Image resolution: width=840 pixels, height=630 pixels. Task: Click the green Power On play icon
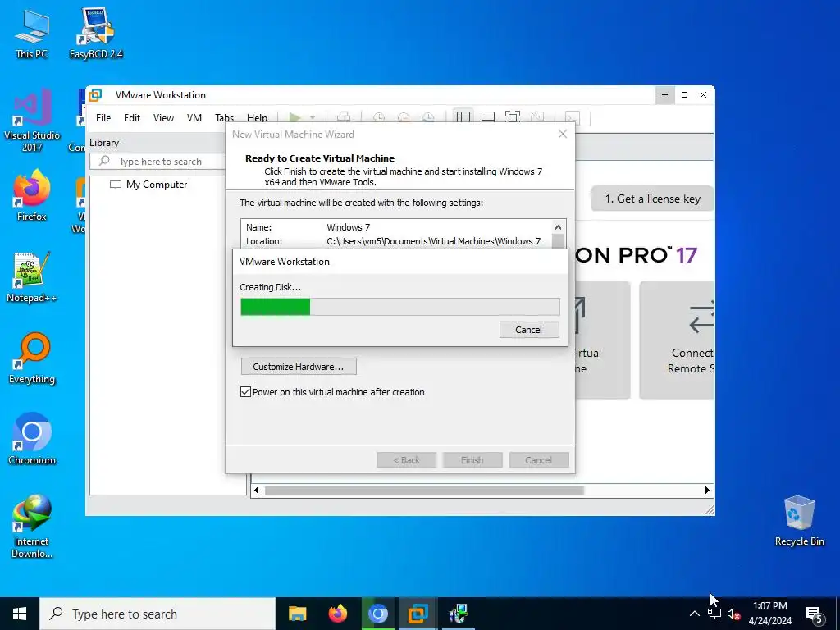click(294, 117)
